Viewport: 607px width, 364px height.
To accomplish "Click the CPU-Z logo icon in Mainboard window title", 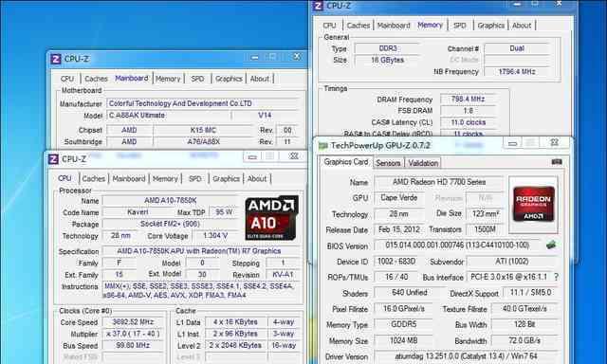I will pyautogui.click(x=56, y=59).
